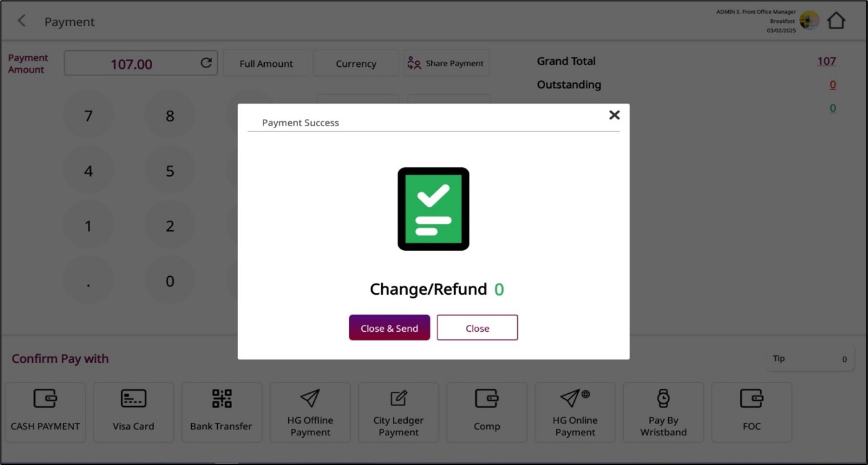
Task: Dismiss Payment Success dialog with X
Action: (614, 115)
